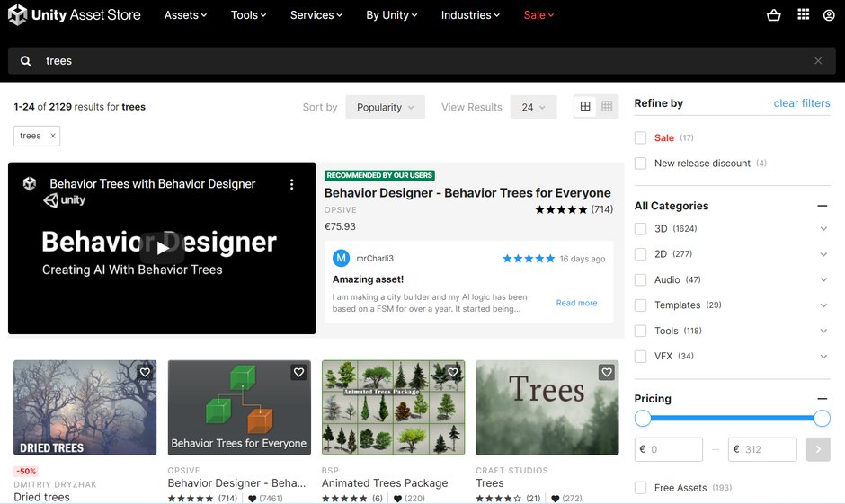The width and height of the screenshot is (845, 504).
Task: Click the video channel logo icon
Action: tap(30, 183)
